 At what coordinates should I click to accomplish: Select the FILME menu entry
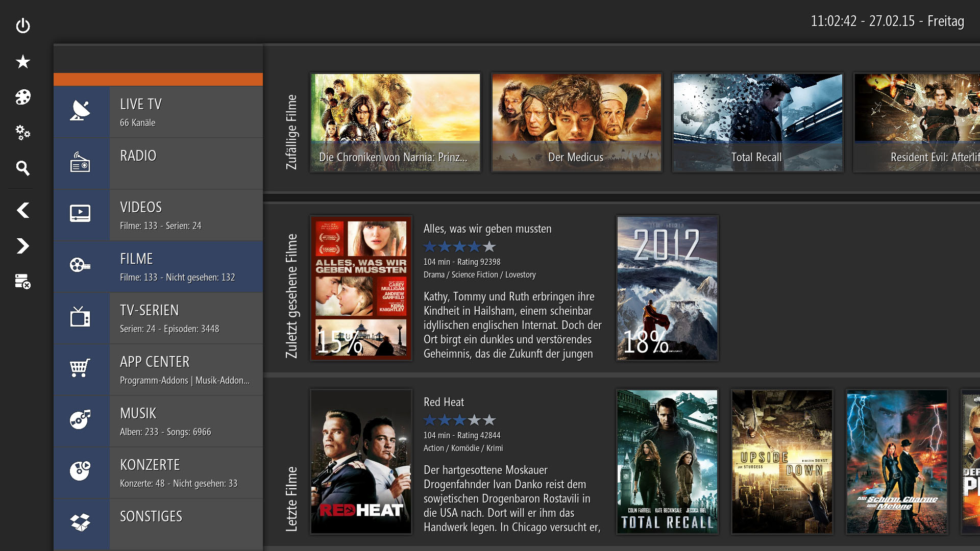point(158,266)
